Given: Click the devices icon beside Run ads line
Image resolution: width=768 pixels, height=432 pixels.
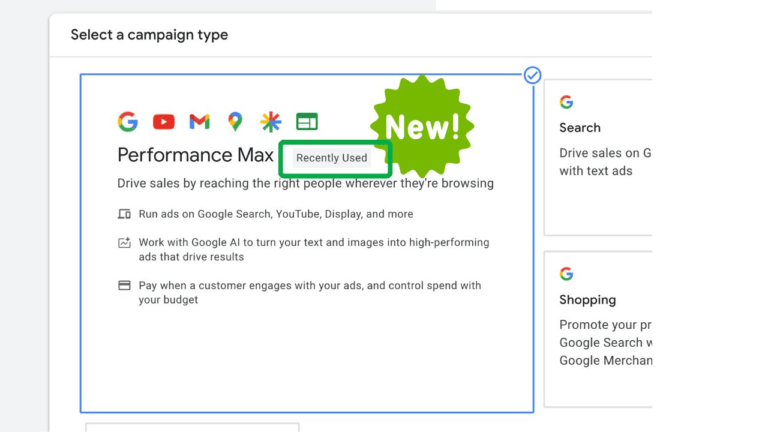Looking at the screenshot, I should point(124,214).
